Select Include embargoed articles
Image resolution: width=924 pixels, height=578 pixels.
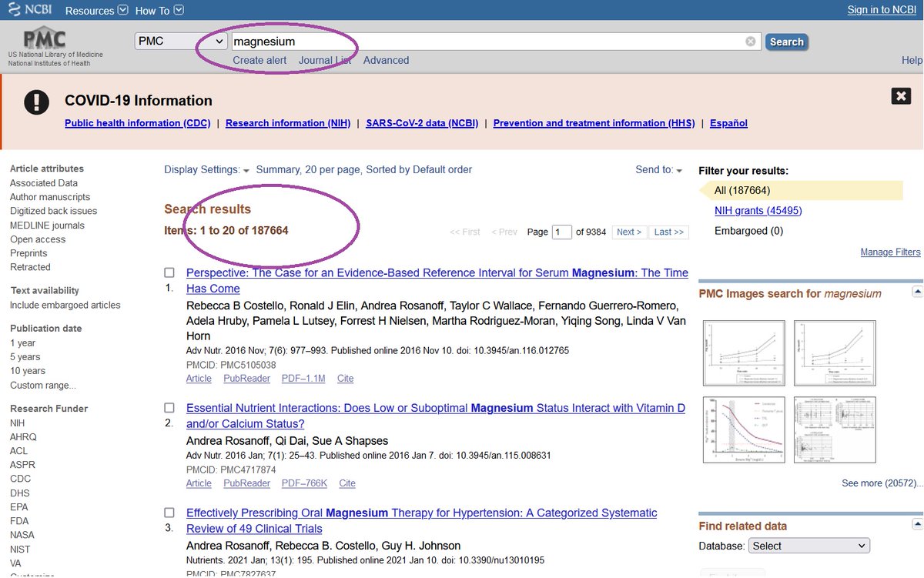(65, 305)
